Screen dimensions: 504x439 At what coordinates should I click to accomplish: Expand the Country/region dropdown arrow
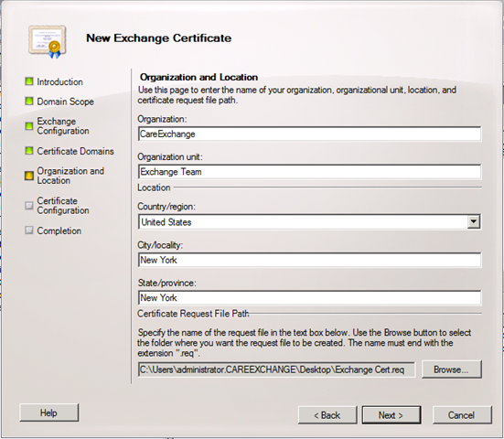[474, 221]
